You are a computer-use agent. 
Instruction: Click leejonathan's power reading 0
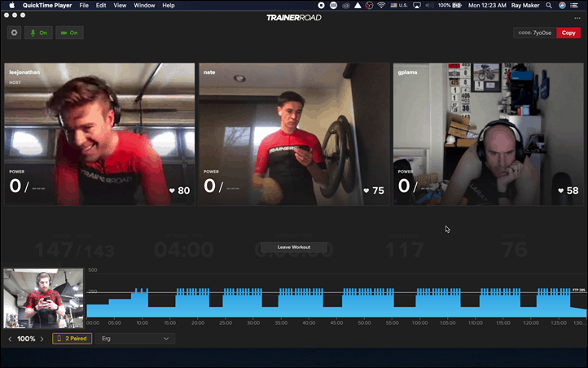coord(15,186)
